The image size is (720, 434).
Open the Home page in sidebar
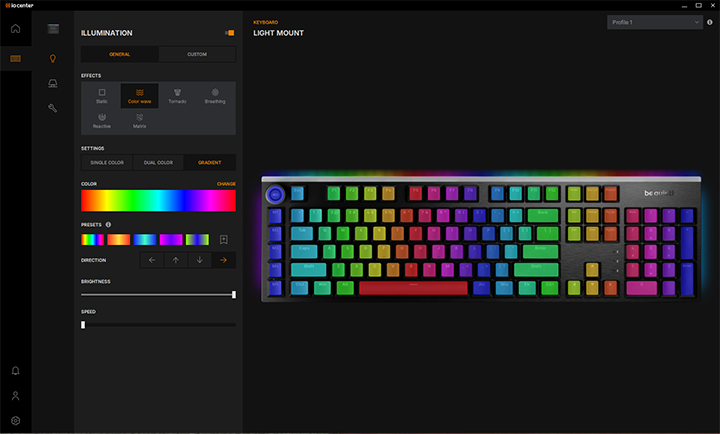pos(15,28)
